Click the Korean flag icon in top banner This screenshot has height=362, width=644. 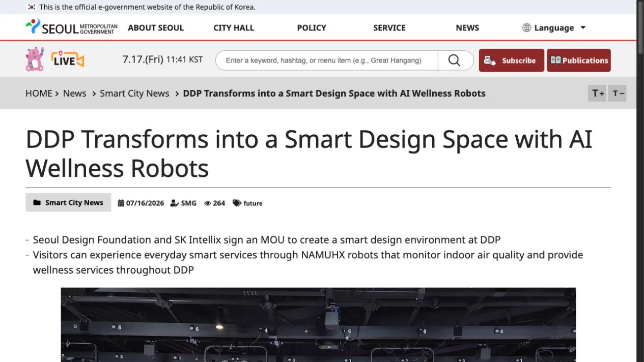[31, 7]
